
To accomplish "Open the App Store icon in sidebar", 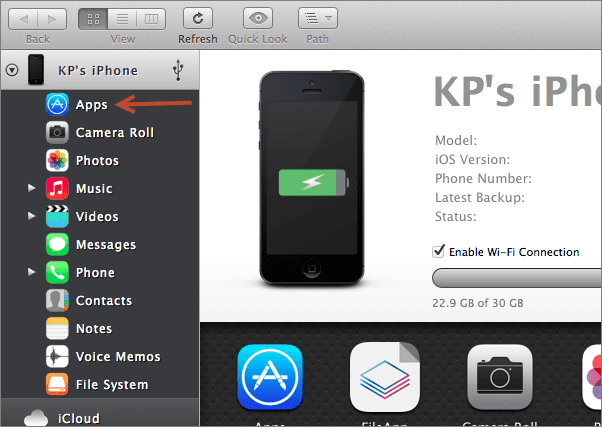I will 57,104.
